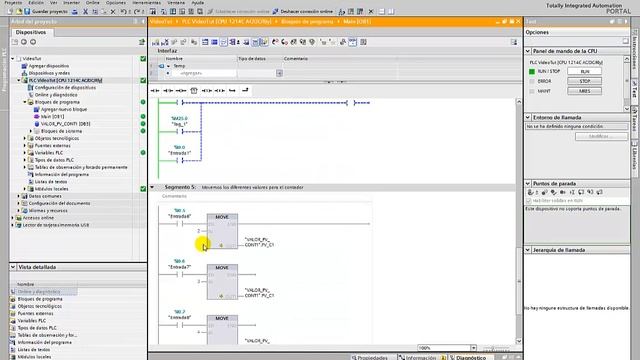Click the Print icon in main toolbar
This screenshot has width=640, height=360.
pos(75,11)
